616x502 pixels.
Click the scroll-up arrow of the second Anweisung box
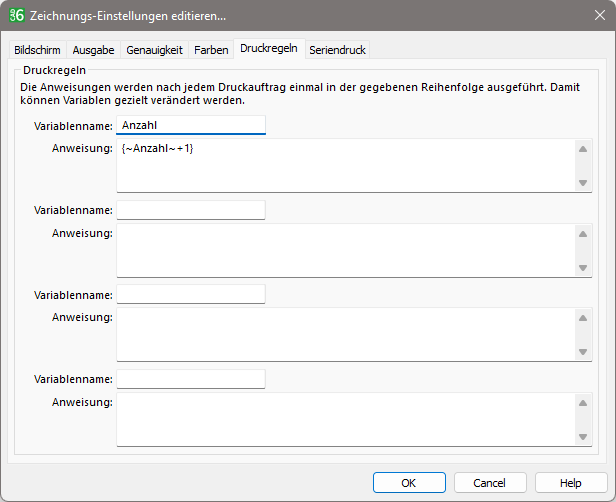click(x=583, y=234)
